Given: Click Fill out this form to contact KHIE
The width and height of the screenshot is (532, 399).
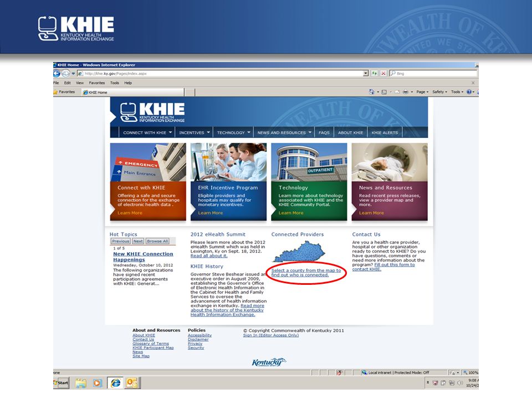Looking at the screenshot, I should coord(383,267).
